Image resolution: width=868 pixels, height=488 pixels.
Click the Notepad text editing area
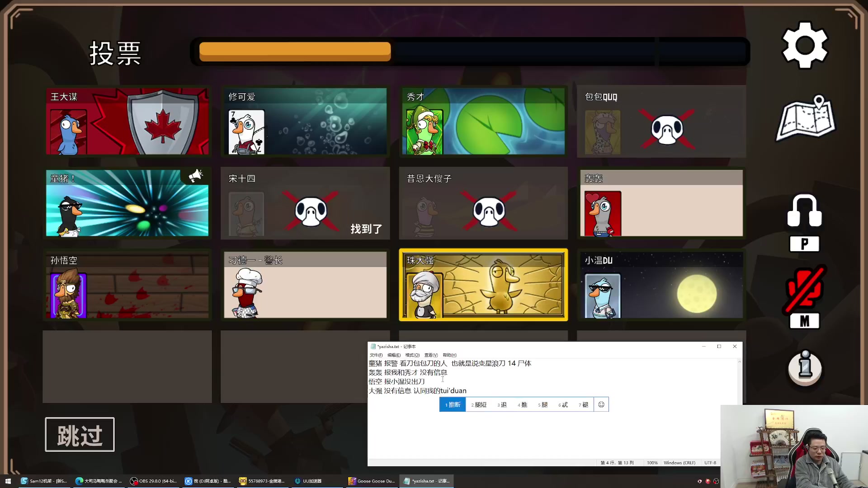(552, 409)
